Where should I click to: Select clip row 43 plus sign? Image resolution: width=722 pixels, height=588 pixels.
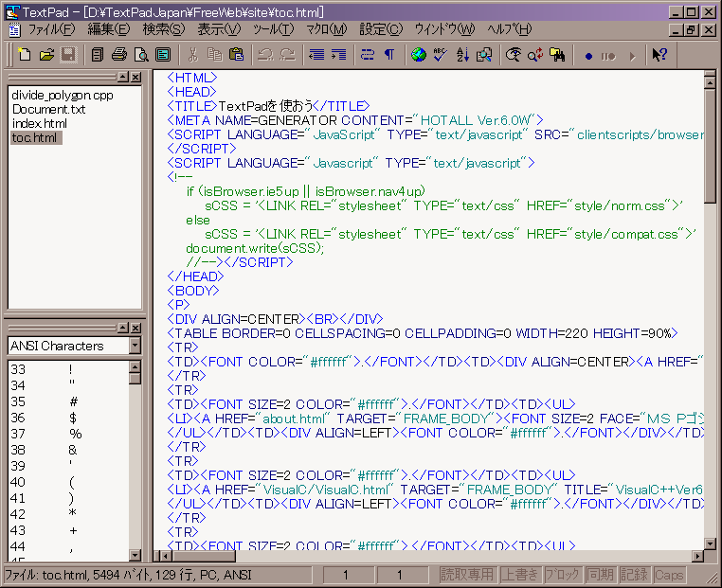point(69,530)
